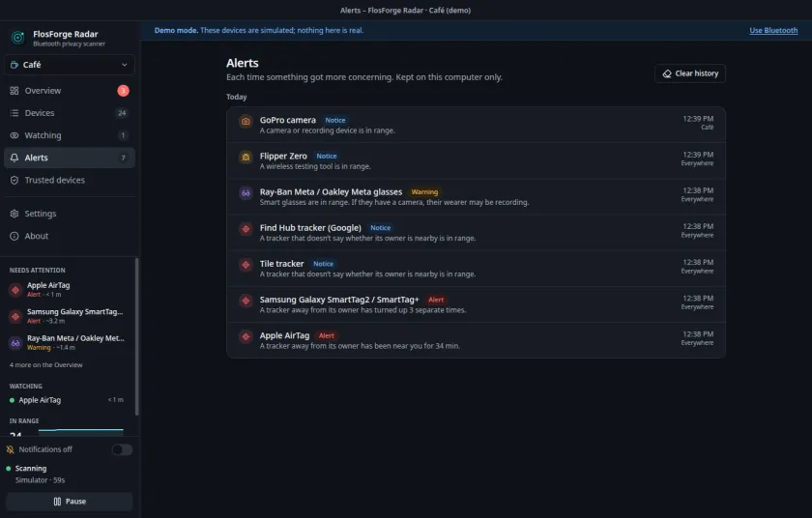812x518 pixels.
Task: Open the Apple AirTag item under Needs Attention
Action: (x=70, y=290)
